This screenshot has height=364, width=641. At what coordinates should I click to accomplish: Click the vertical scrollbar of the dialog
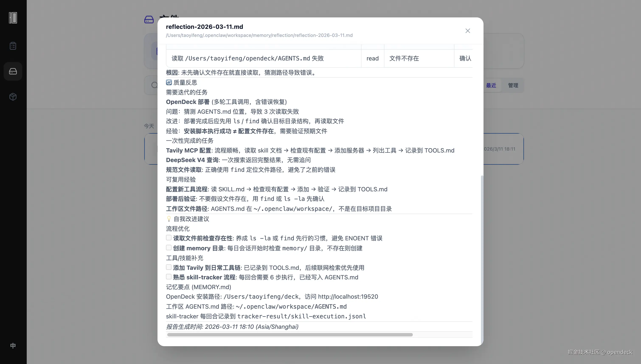[x=482, y=260]
